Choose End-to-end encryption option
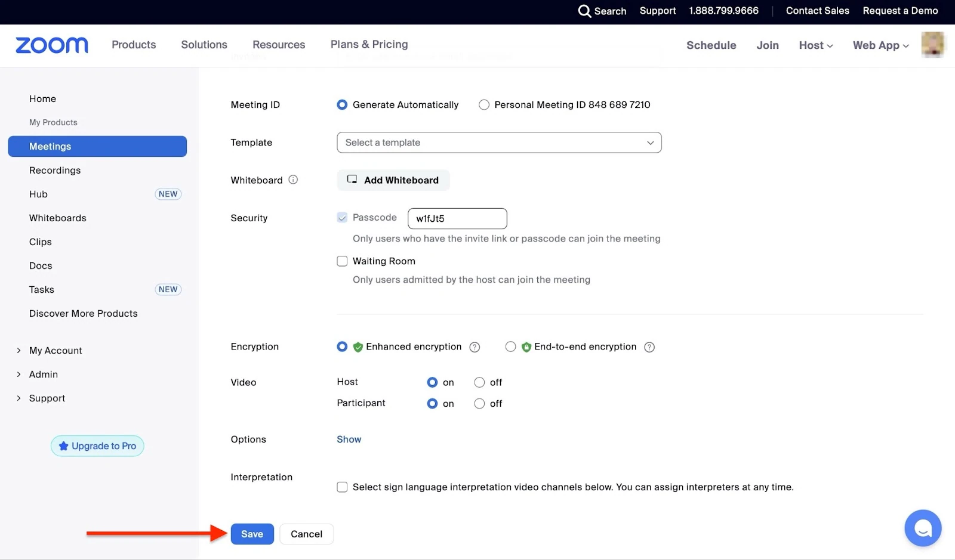The height and width of the screenshot is (560, 955). click(510, 346)
